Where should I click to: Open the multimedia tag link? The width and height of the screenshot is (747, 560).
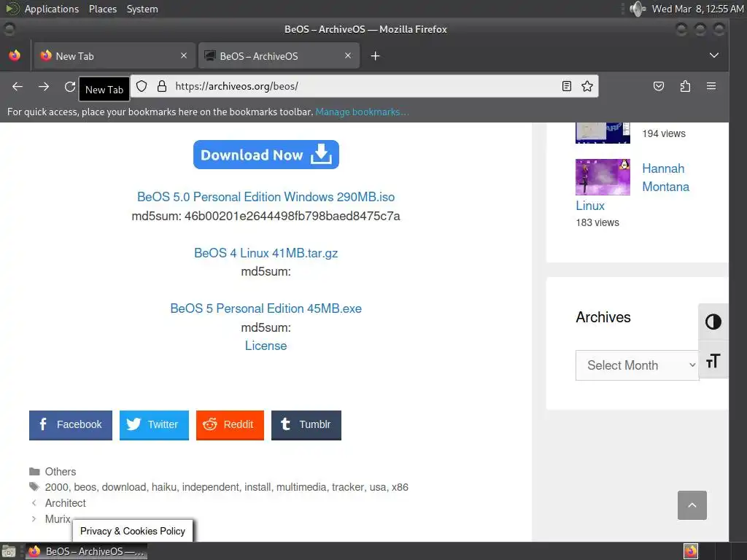pos(301,487)
